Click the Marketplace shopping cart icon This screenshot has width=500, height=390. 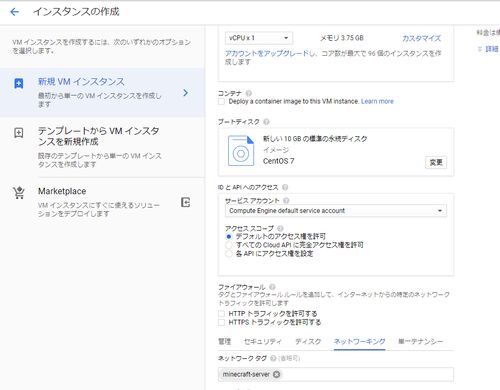coord(19,193)
